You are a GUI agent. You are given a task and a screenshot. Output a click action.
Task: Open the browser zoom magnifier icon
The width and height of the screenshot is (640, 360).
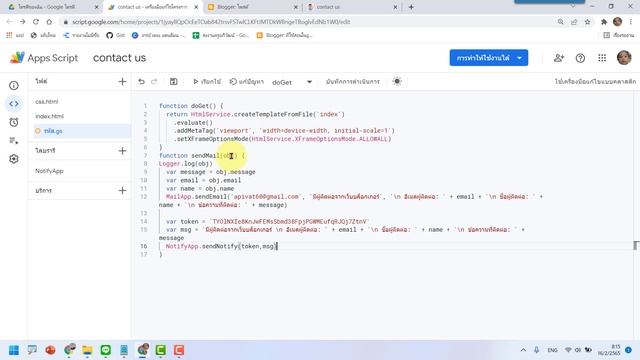pos(560,22)
